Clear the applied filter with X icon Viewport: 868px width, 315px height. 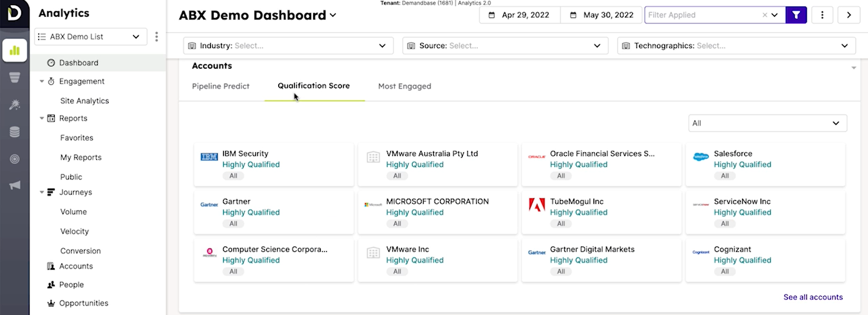(x=764, y=15)
